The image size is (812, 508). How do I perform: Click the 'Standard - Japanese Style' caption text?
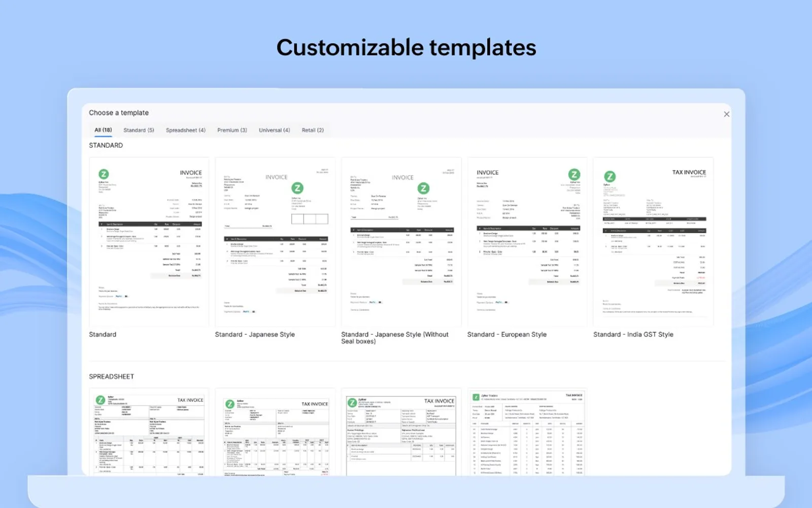coord(255,334)
